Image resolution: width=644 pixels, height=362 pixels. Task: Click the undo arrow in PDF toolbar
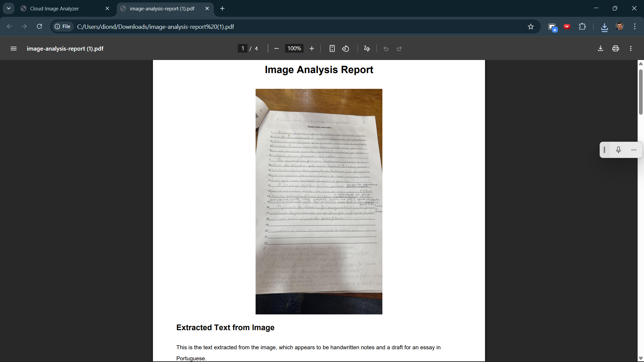point(386,49)
